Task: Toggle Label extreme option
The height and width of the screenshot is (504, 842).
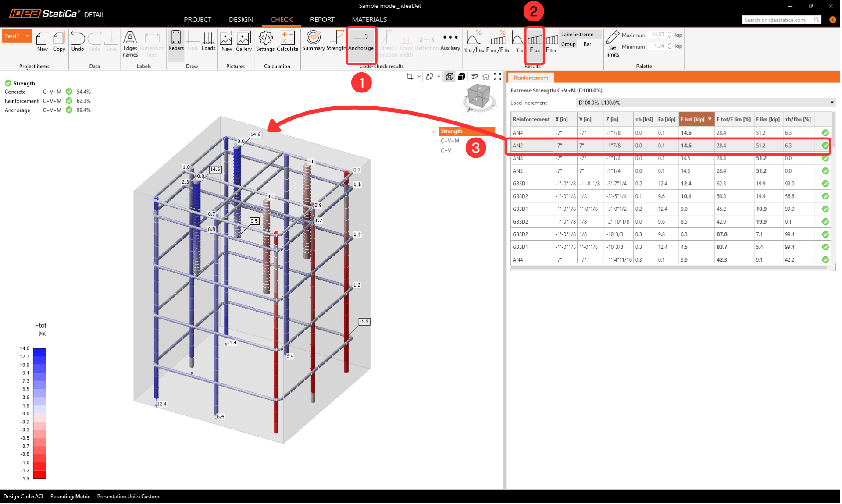Action: (577, 35)
